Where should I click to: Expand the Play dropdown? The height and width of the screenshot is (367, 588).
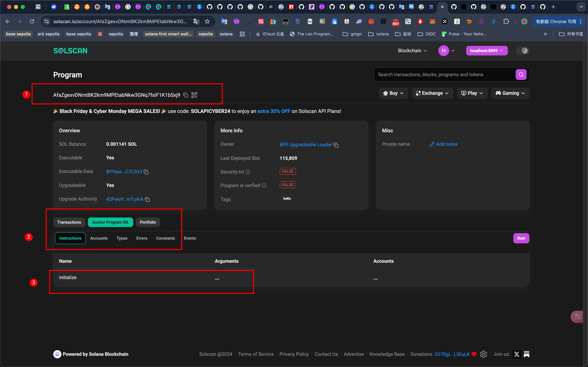click(472, 93)
